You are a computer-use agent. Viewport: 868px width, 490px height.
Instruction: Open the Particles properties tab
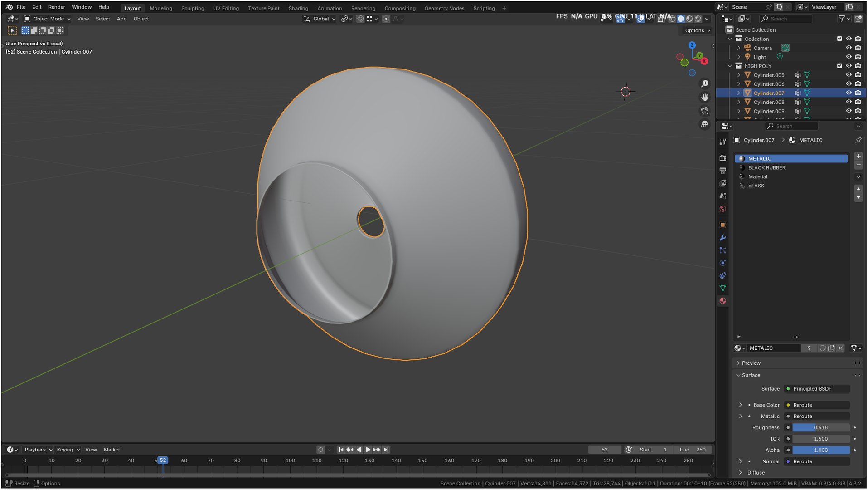[x=723, y=250]
